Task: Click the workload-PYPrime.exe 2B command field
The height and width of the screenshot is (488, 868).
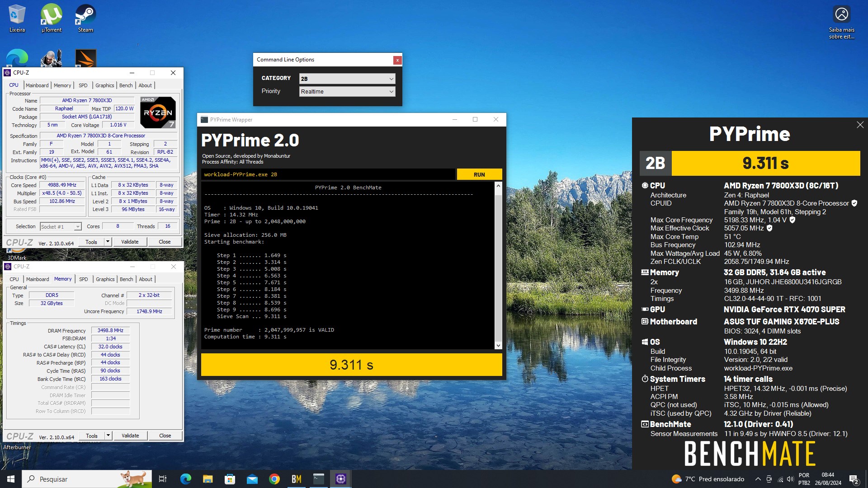Action: click(328, 174)
